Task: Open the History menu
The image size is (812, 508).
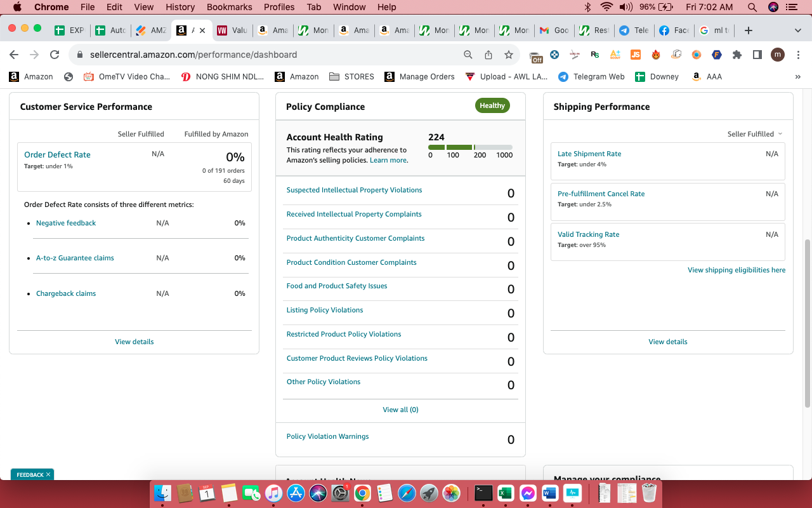Action: (180, 8)
